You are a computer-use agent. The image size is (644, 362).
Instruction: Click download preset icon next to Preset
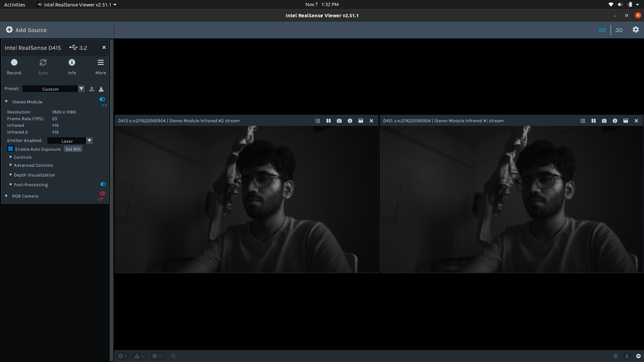pos(101,89)
